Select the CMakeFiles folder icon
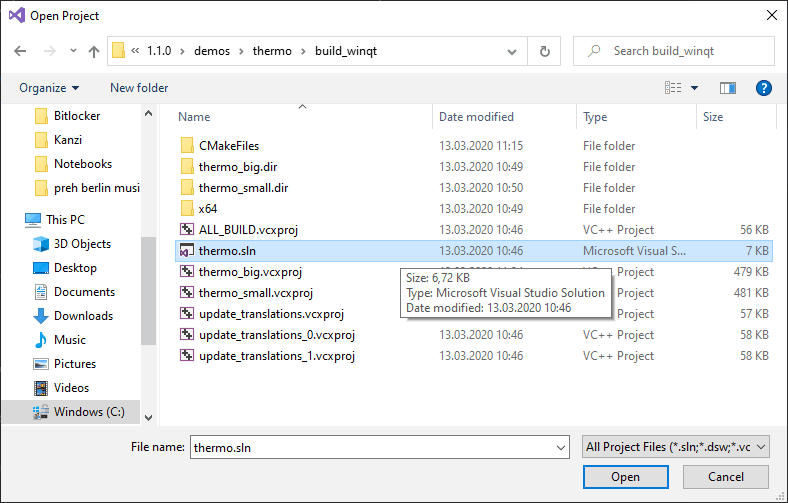This screenshot has height=503, width=788. point(187,146)
